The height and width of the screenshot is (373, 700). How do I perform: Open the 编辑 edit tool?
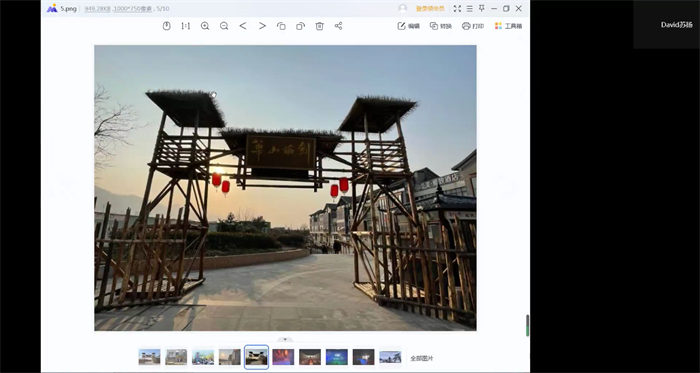click(408, 26)
